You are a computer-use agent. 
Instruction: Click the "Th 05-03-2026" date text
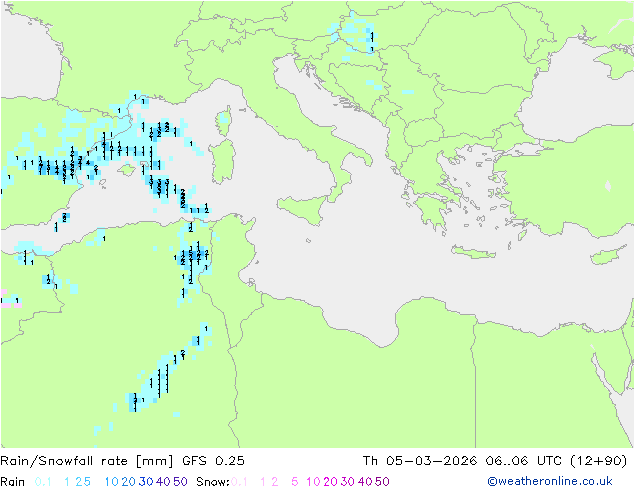tap(419, 461)
